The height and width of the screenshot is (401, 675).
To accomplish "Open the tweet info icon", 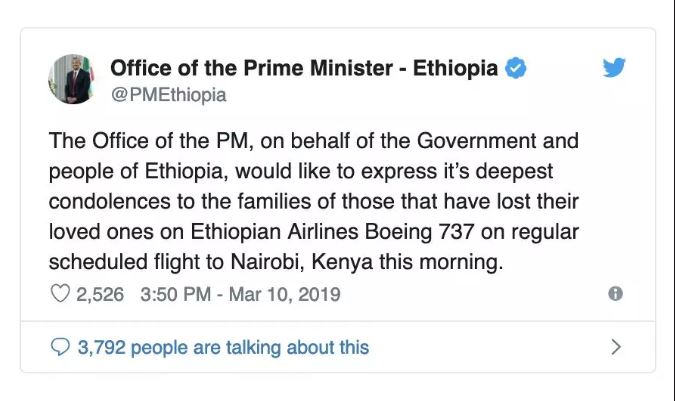I will click(x=615, y=294).
